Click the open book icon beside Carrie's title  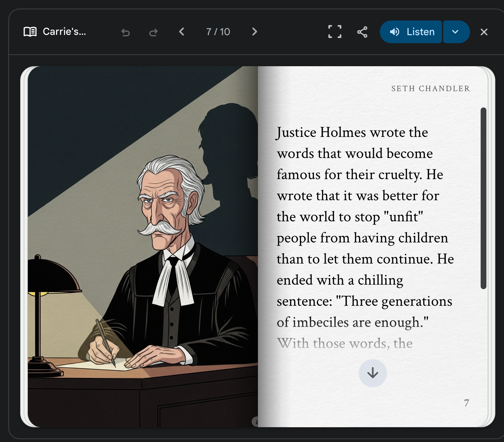coord(30,32)
